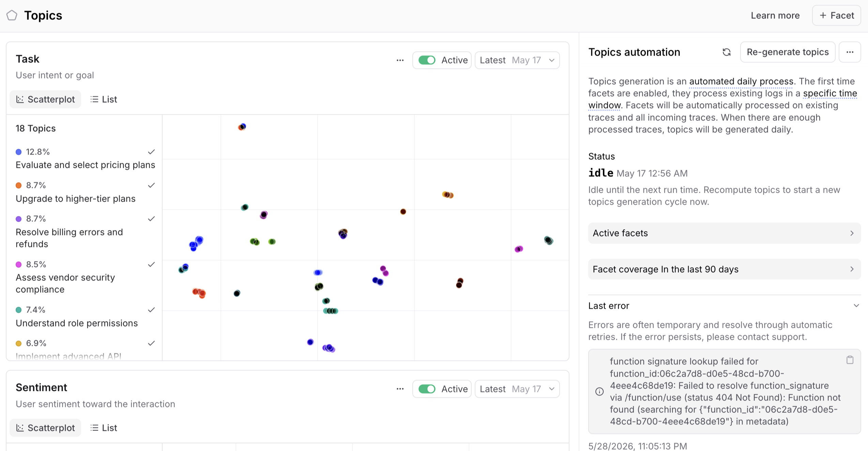The width and height of the screenshot is (868, 451).
Task: Click the refresh icon beside Topics automation
Action: pos(727,52)
